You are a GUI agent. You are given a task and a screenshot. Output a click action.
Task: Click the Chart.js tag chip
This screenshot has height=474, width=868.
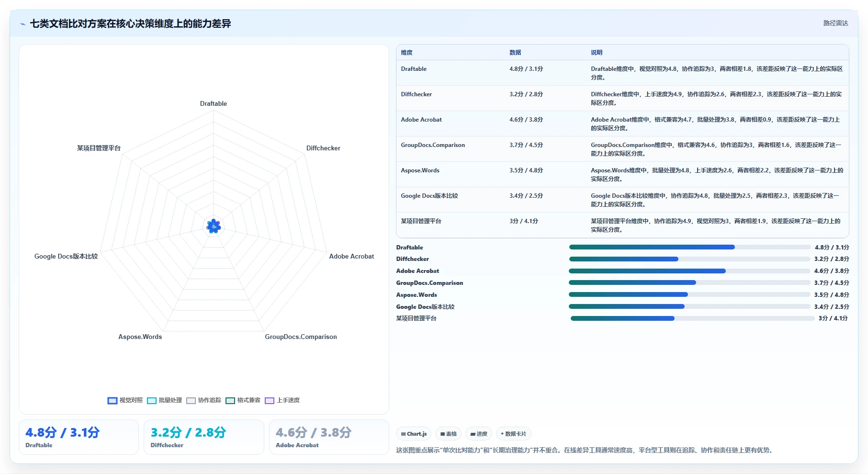(x=414, y=434)
